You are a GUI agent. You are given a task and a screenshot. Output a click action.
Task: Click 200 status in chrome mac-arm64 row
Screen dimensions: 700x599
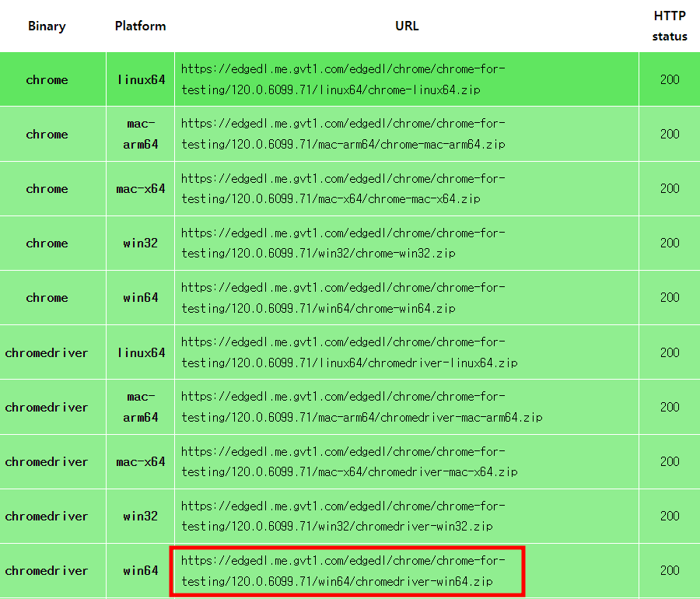670,134
